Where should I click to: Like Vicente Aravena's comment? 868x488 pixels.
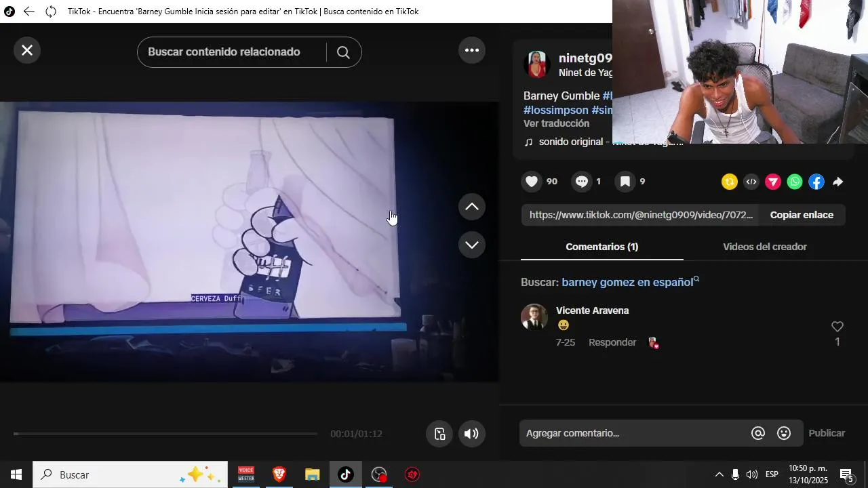(x=837, y=327)
